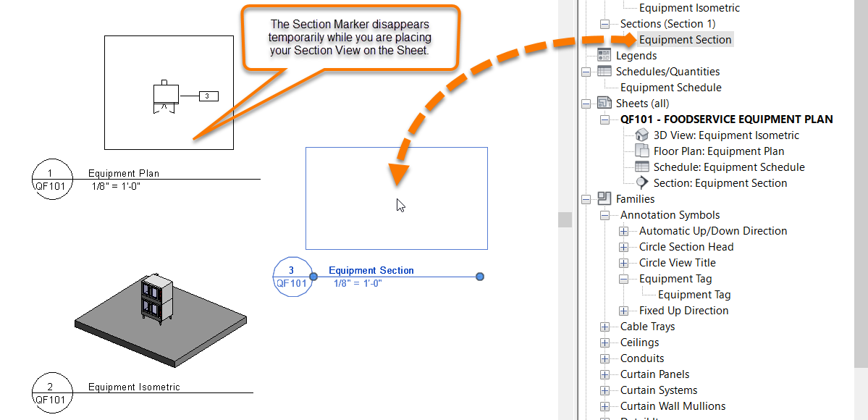Viewport: 868px width, 420px height.
Task: Click the Sheets (all) icon
Action: tap(604, 103)
